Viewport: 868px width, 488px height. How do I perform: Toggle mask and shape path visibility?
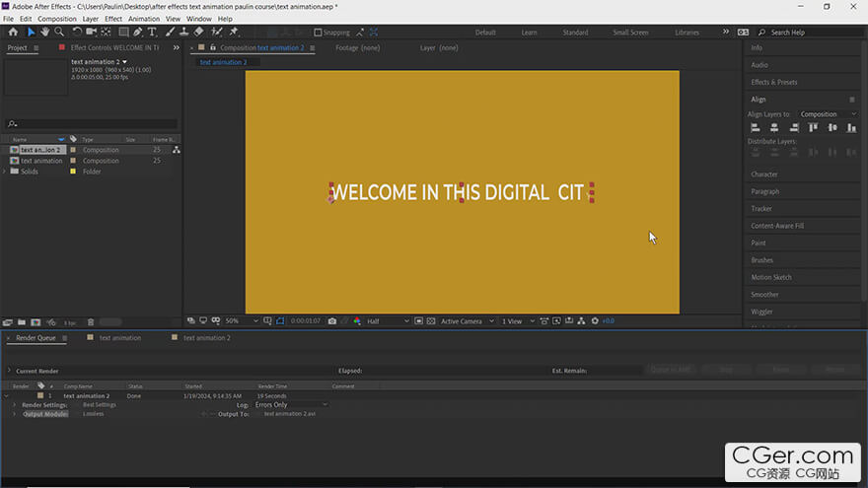(x=280, y=321)
